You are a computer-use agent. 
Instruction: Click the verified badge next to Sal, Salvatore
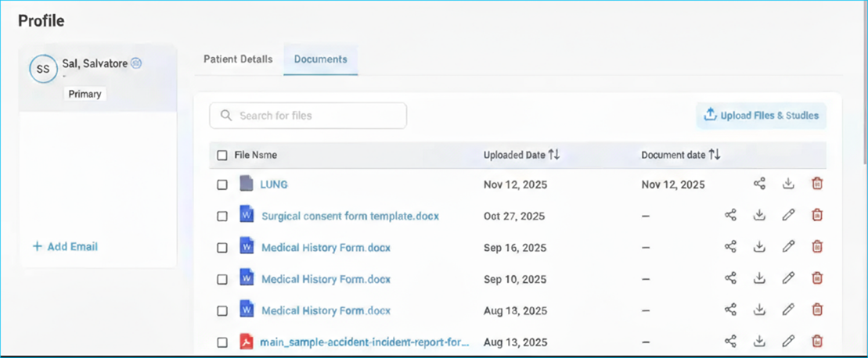(136, 63)
